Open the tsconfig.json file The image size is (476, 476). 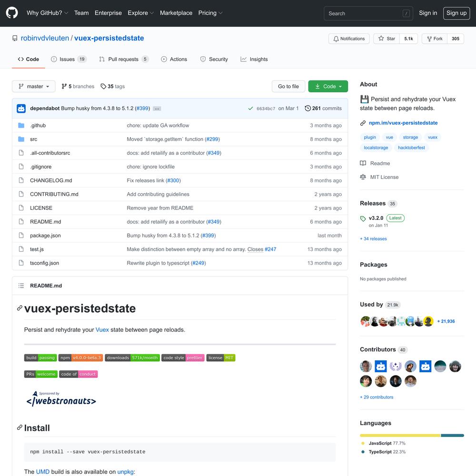coord(44,263)
